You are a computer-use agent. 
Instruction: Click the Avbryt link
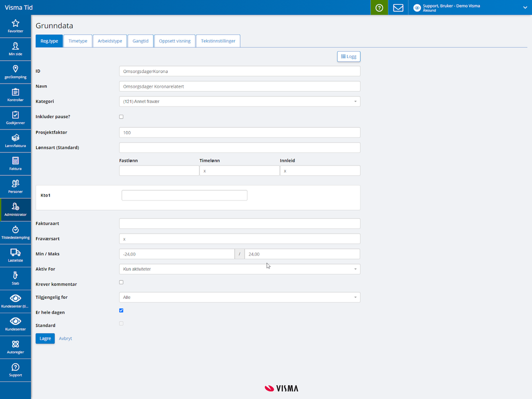click(66, 338)
